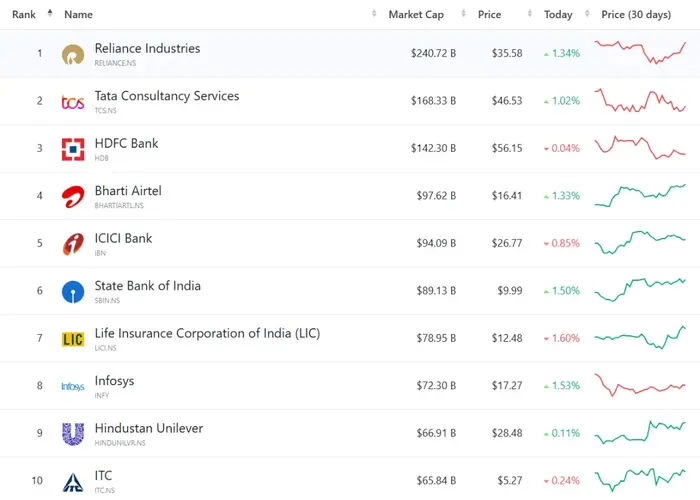The height and width of the screenshot is (500, 700).
Task: Sort by Price column header
Action: coord(489,15)
